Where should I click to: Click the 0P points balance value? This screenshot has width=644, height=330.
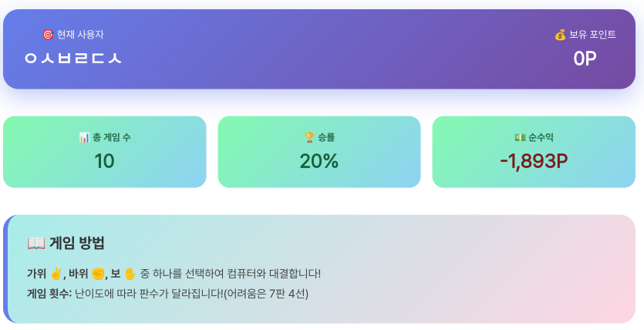pyautogui.click(x=585, y=59)
